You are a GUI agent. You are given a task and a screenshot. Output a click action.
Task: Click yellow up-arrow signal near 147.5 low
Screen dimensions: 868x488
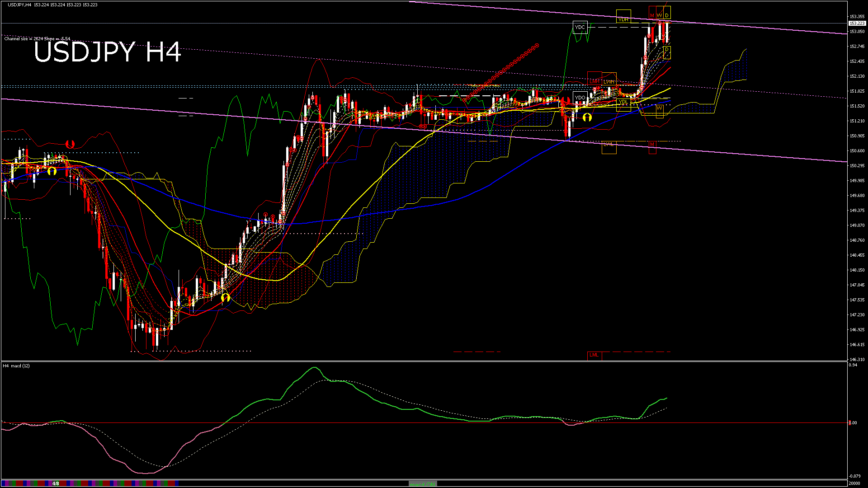[226, 298]
